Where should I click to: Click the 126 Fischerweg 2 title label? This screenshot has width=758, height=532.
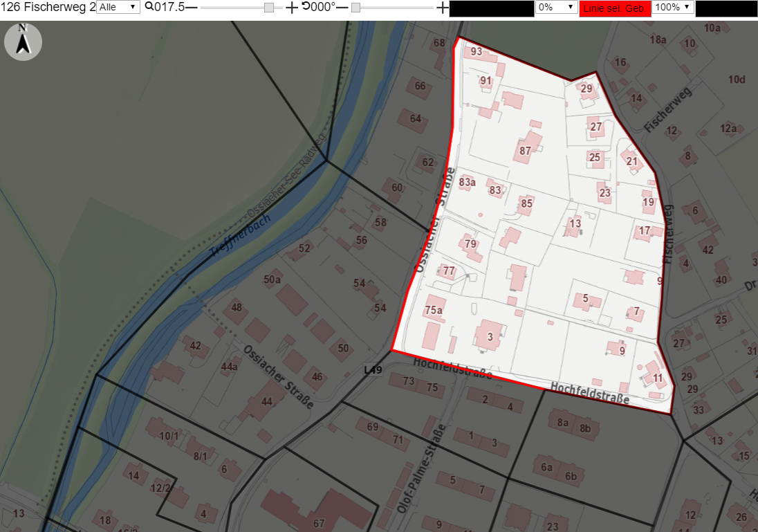click(48, 7)
